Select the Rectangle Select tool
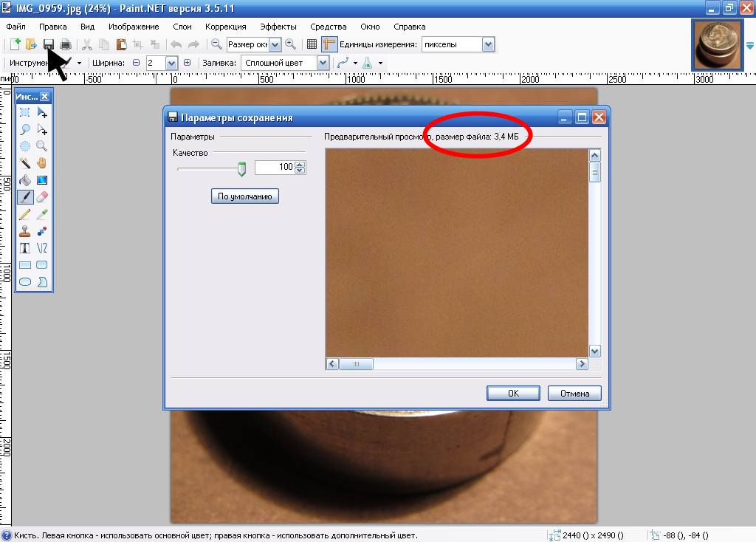The image size is (756, 542). point(25,113)
